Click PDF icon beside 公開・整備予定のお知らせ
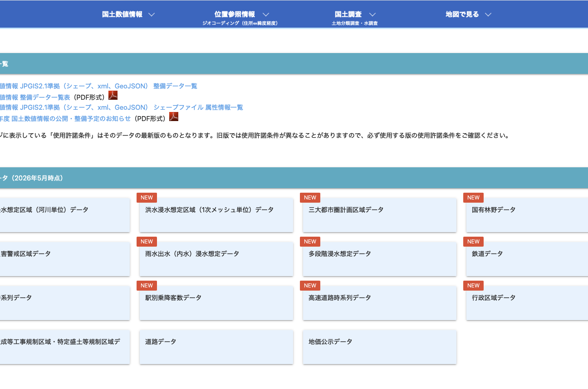Screen dimensions: 588x389 (174, 117)
